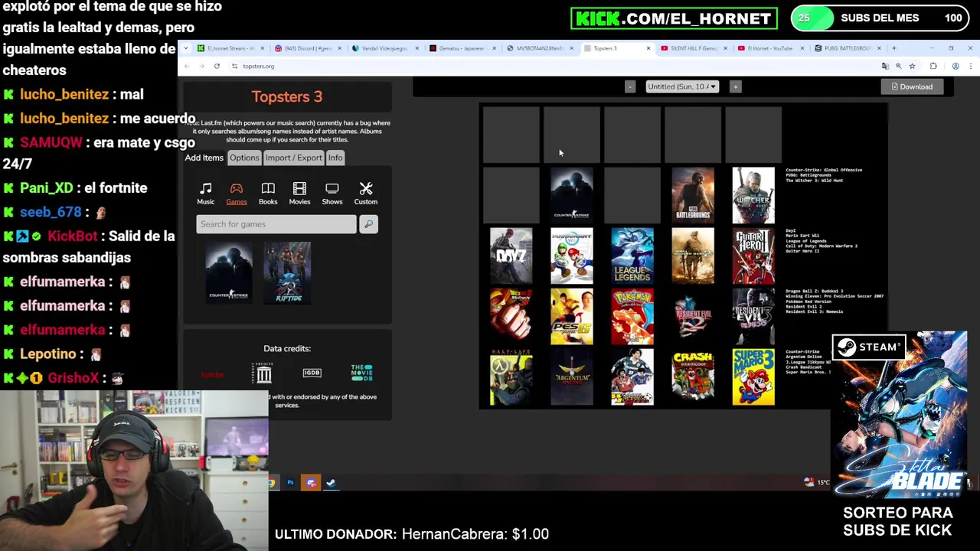The image size is (980, 551).
Task: Select the Custom category icon
Action: tap(365, 193)
